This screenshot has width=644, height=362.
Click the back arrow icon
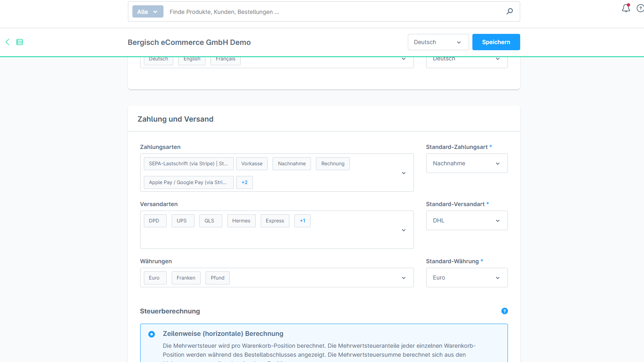7,42
